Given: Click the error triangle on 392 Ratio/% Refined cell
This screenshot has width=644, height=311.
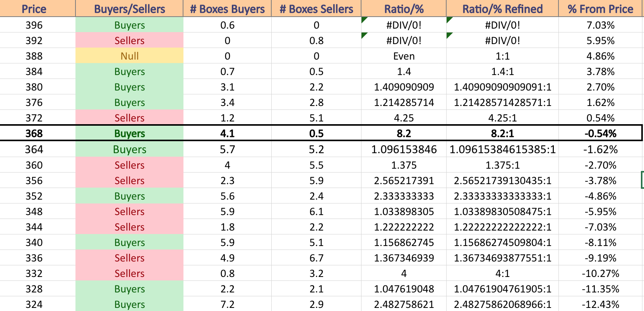Looking at the screenshot, I should pyautogui.click(x=449, y=35).
